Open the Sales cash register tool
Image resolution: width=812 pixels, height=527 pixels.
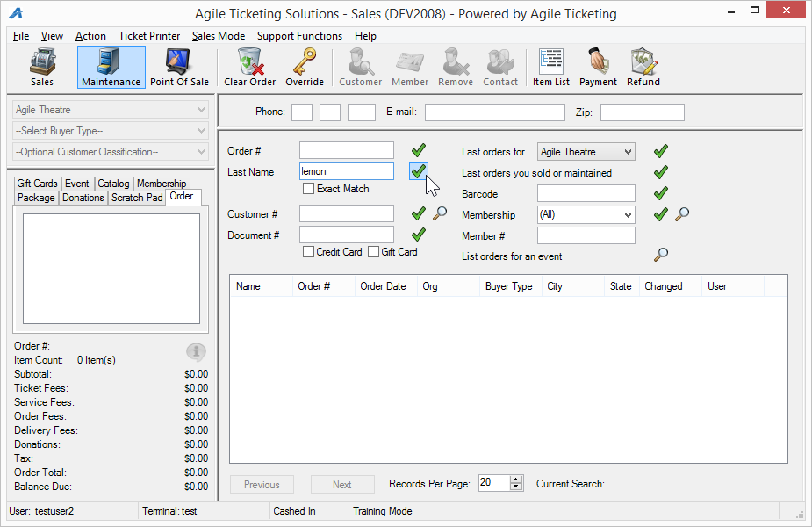coord(42,68)
